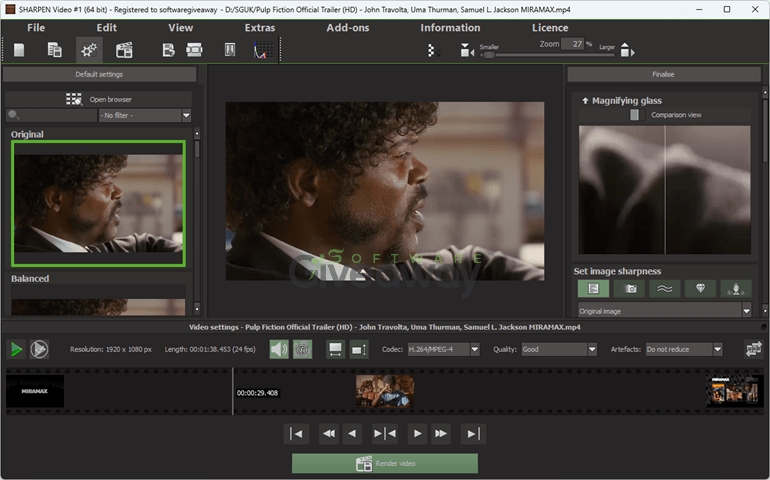Toggle the audio speaker button
770x480 pixels.
[279, 349]
